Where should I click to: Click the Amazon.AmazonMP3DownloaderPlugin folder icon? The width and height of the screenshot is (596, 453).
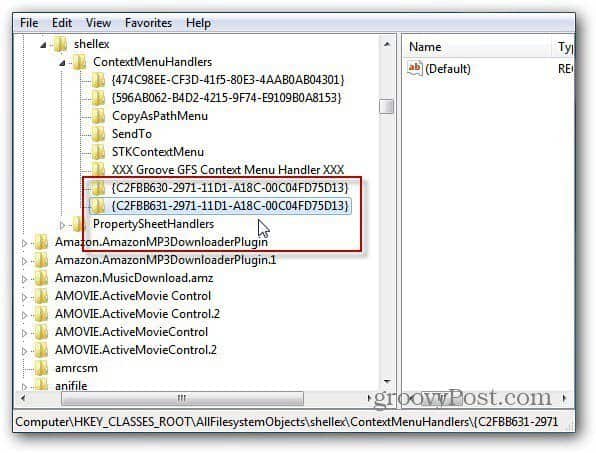[x=41, y=242]
